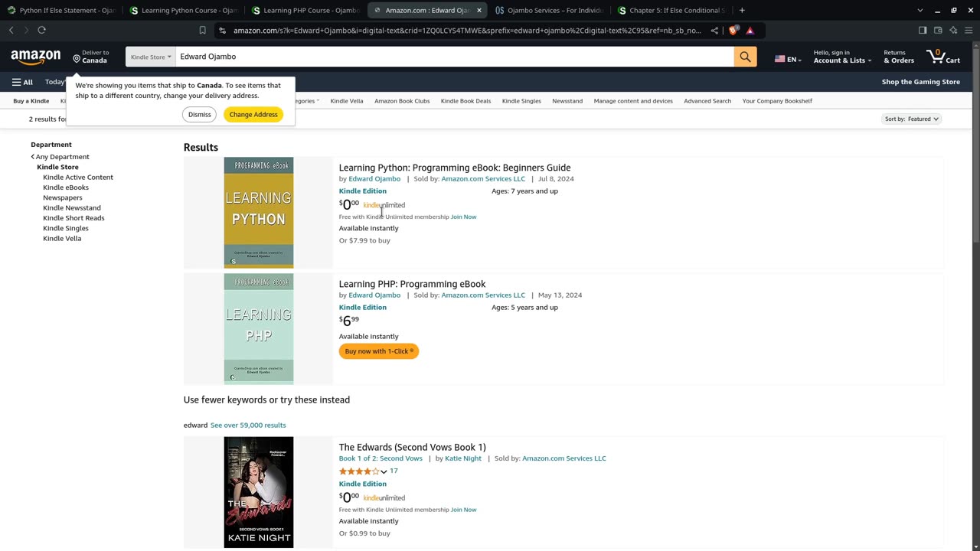
Task: Select Kindle Singles in the Department sidebar
Action: 66,228
